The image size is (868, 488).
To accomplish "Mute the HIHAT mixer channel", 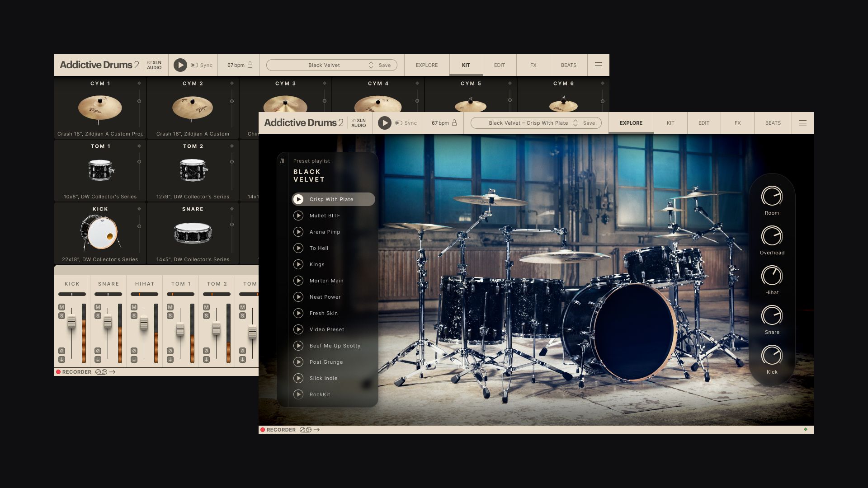I will 134,307.
